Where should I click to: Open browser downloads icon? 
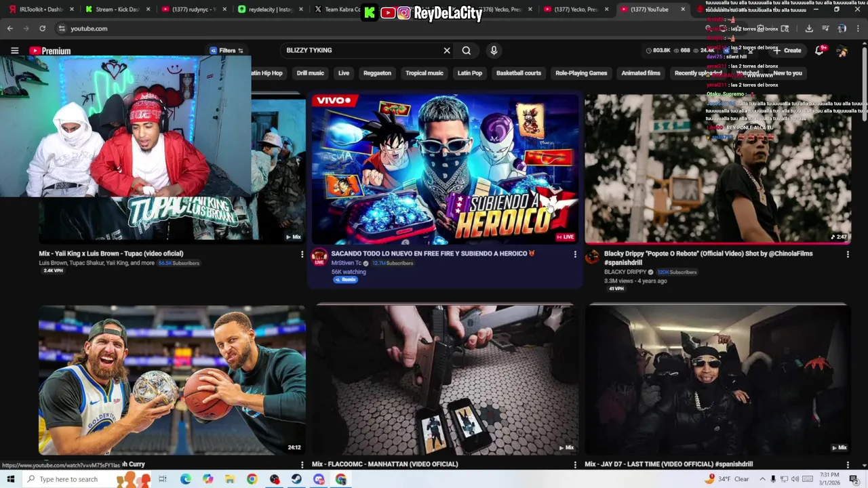click(x=809, y=28)
